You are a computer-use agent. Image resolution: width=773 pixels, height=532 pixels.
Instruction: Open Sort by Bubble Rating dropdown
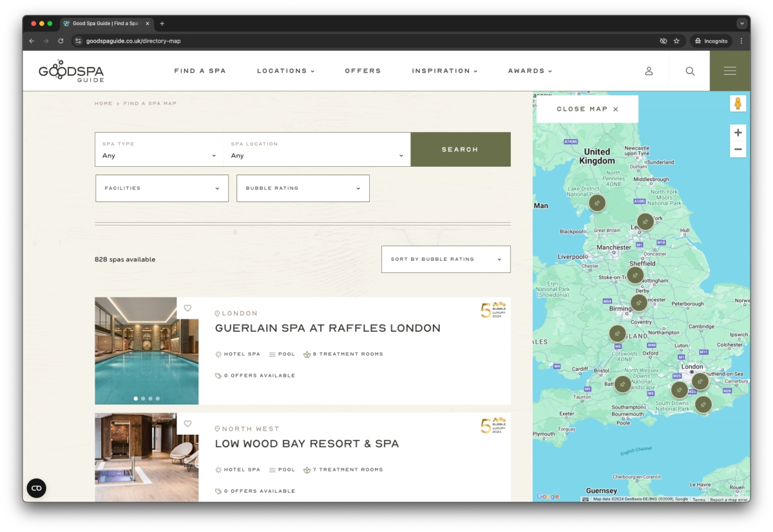click(x=446, y=259)
